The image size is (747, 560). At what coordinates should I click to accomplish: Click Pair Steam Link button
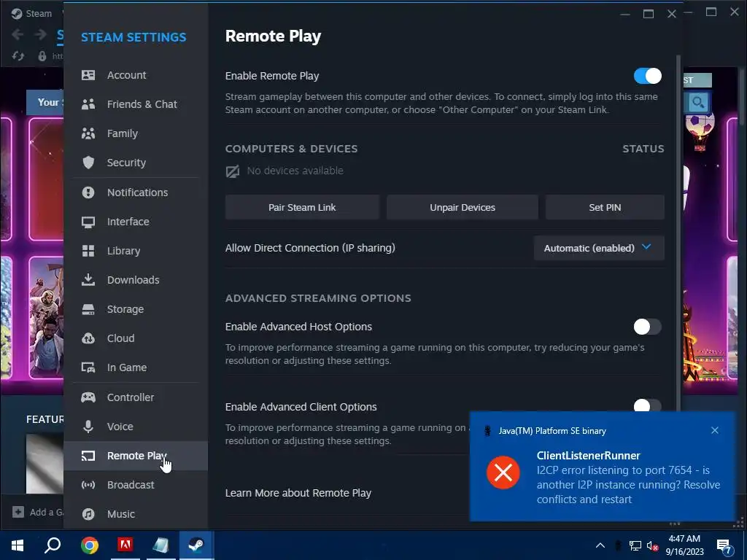pyautogui.click(x=302, y=207)
